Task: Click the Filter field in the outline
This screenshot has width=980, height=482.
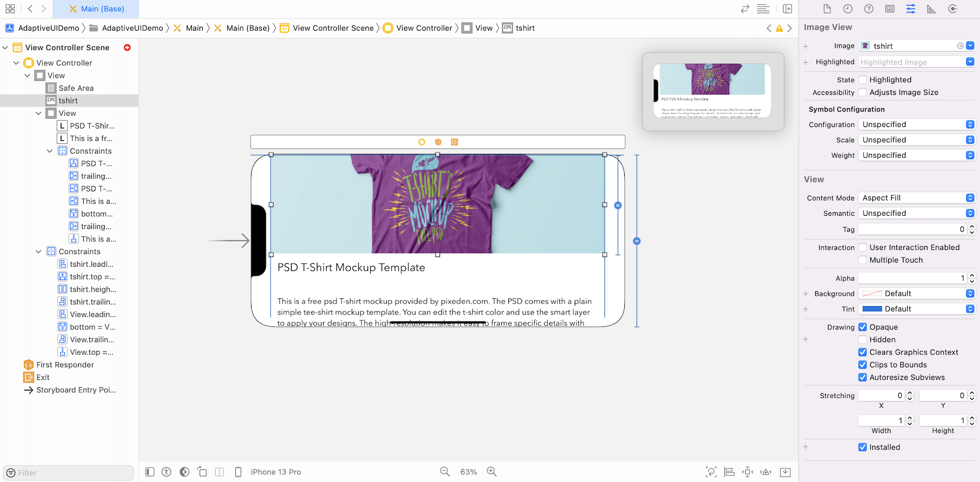Action: 71,473
